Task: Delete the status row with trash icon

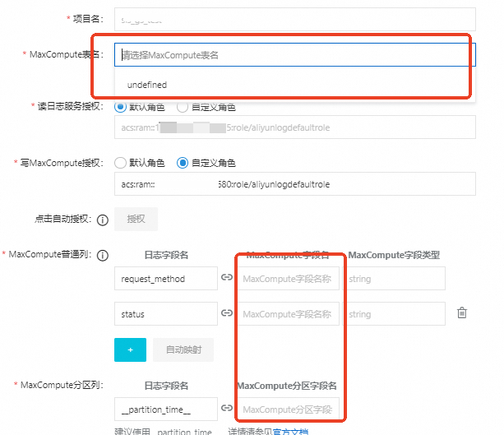Action: pyautogui.click(x=462, y=312)
